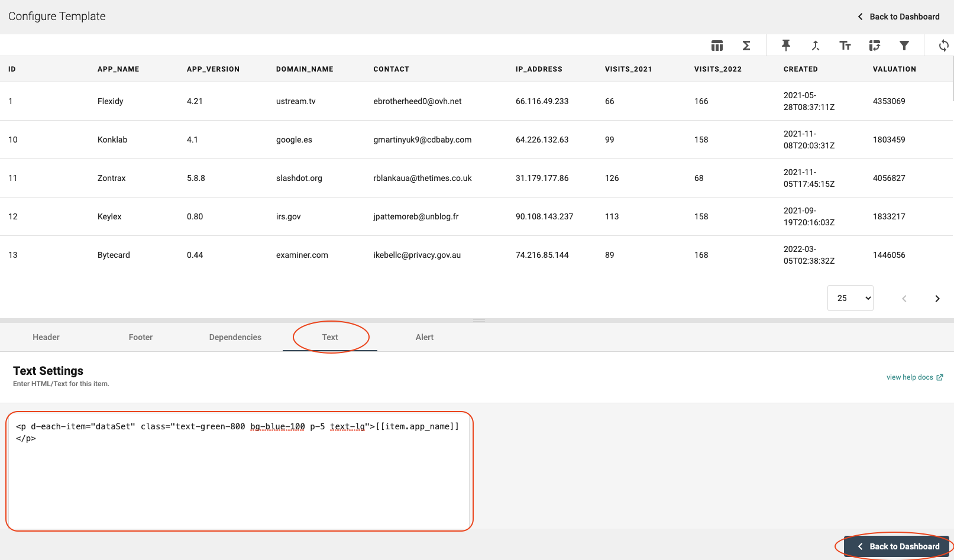Click the text format Tt icon
This screenshot has width=954, height=560.
845,46
